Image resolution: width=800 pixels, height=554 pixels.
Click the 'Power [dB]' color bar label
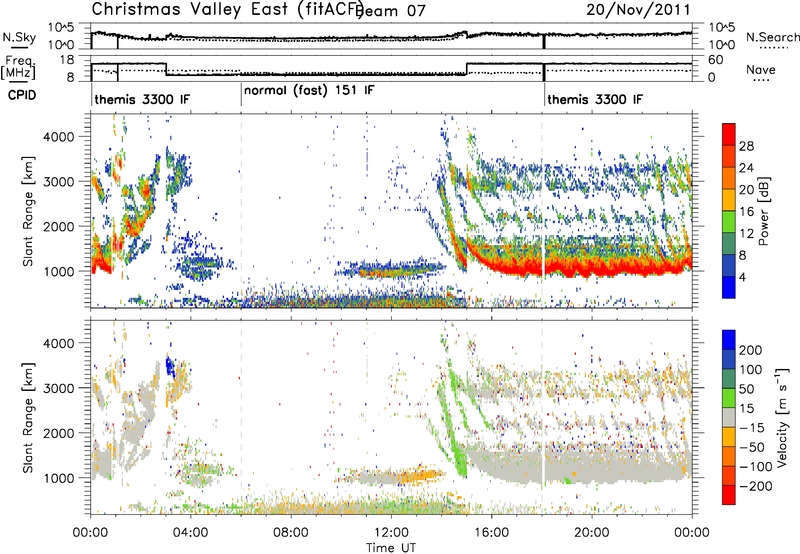pos(764,212)
